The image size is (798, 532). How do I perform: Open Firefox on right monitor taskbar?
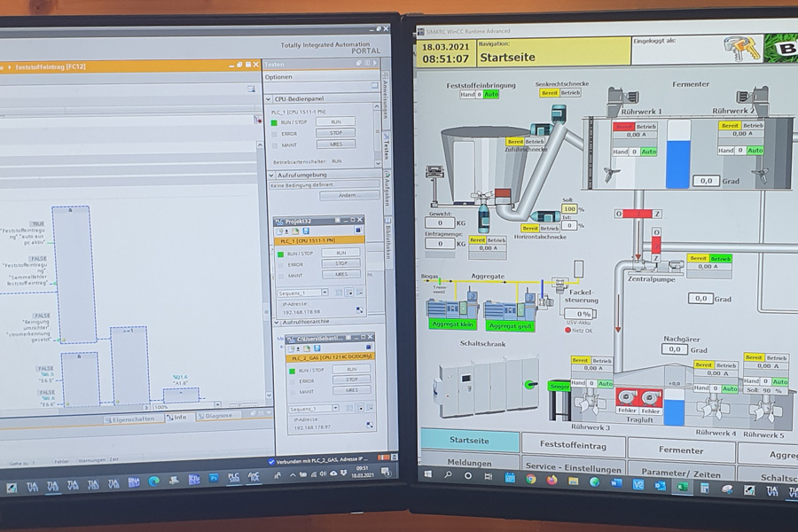pyautogui.click(x=552, y=480)
